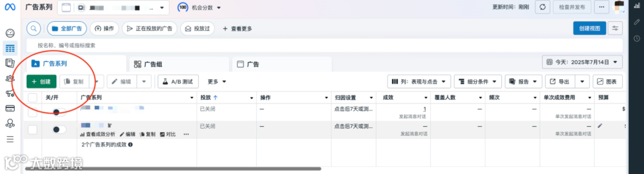The image size is (644, 174).
Task: Click 查看更多 to see more filters
Action: click(x=237, y=28)
